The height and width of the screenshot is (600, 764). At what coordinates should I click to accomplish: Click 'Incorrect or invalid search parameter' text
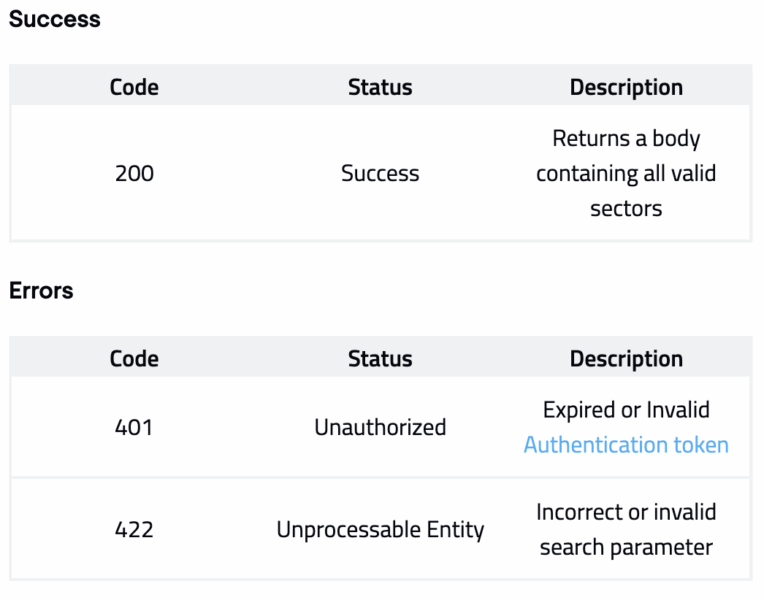pyautogui.click(x=626, y=529)
